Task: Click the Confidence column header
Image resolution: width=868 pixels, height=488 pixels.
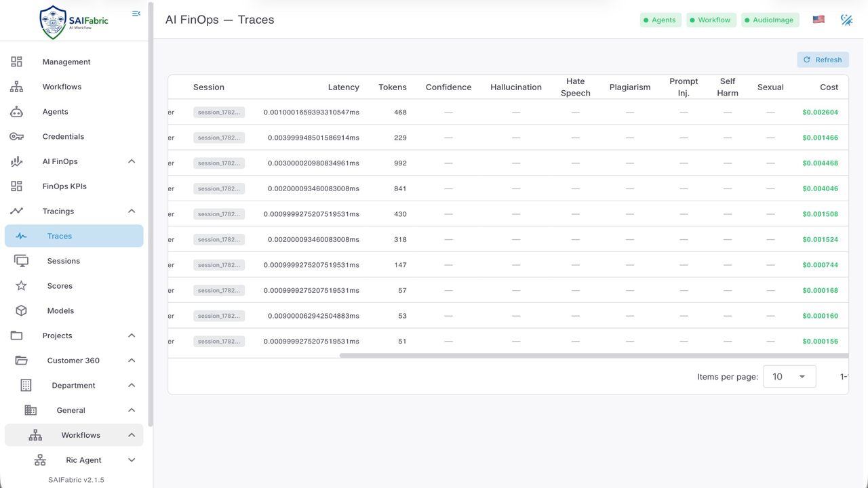Action: pos(448,87)
